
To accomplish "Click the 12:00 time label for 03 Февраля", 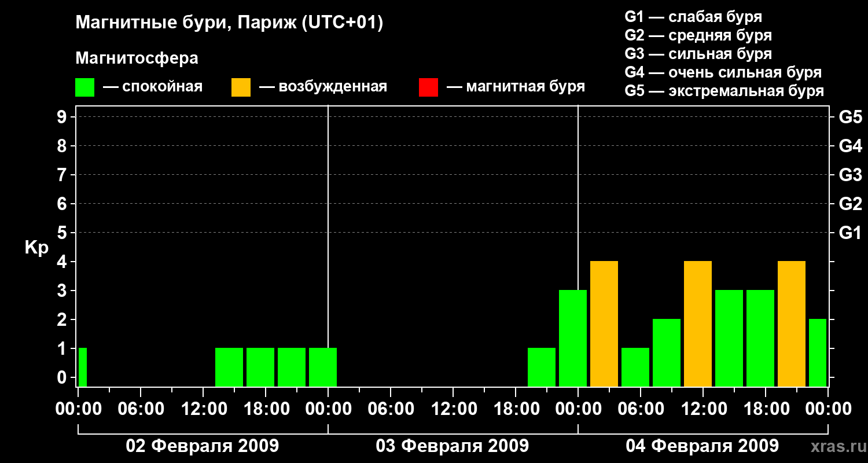I will point(453,409).
